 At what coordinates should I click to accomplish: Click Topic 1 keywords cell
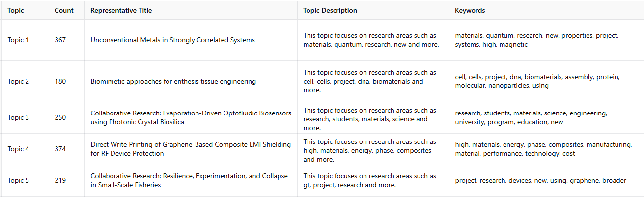point(536,40)
